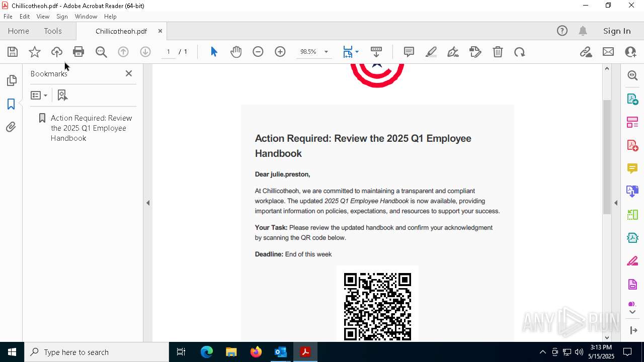The width and height of the screenshot is (644, 362).
Task: Open the Help menu
Action: coord(110,17)
